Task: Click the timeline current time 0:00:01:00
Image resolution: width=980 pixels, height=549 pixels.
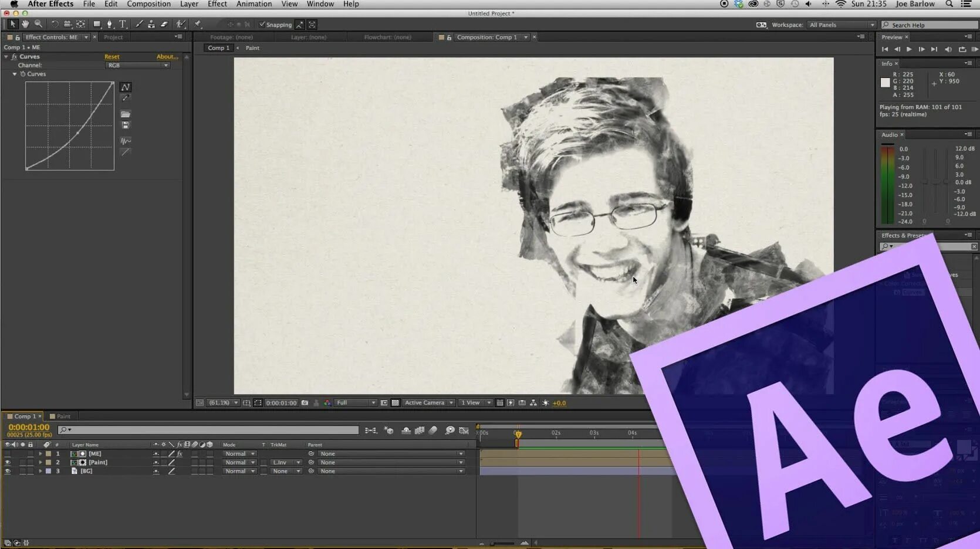Action: pos(29,428)
